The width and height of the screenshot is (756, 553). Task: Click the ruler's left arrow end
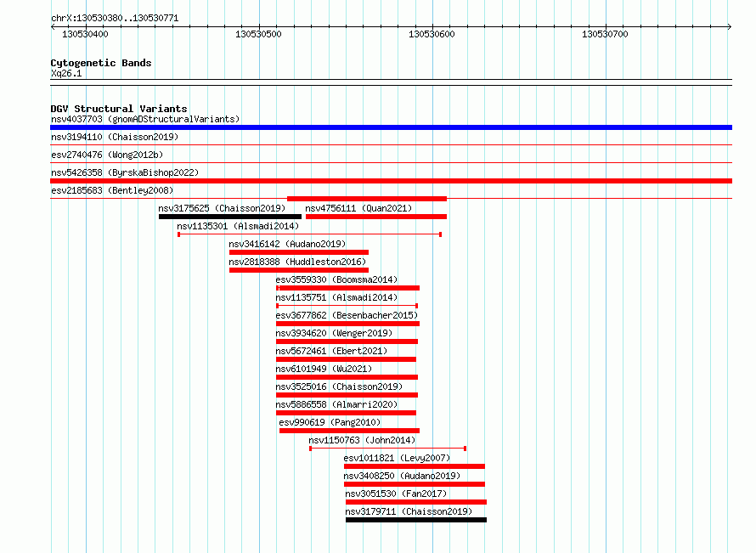(53, 27)
